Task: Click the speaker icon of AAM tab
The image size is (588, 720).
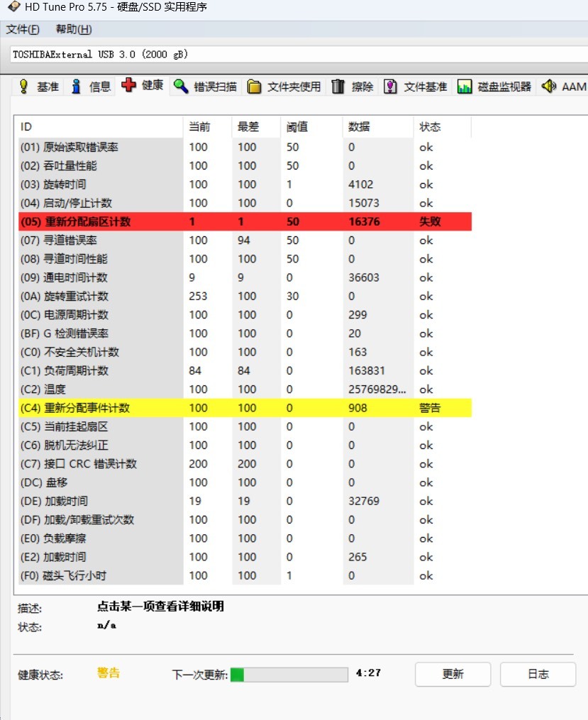Action: coord(549,86)
